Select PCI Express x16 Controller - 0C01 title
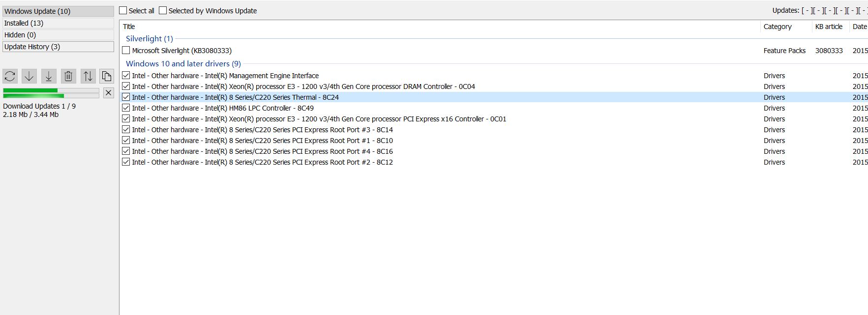Image resolution: width=868 pixels, height=315 pixels. tap(319, 119)
